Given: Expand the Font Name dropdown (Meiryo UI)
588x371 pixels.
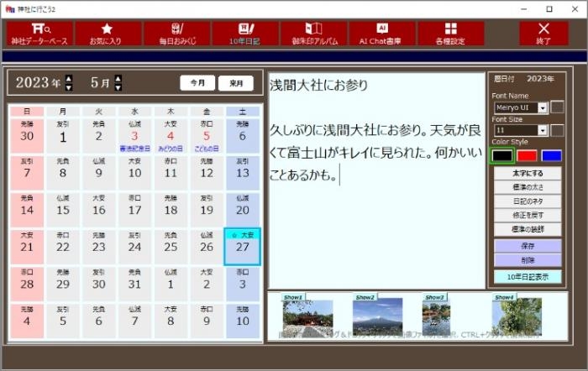Looking at the screenshot, I should coord(543,108).
